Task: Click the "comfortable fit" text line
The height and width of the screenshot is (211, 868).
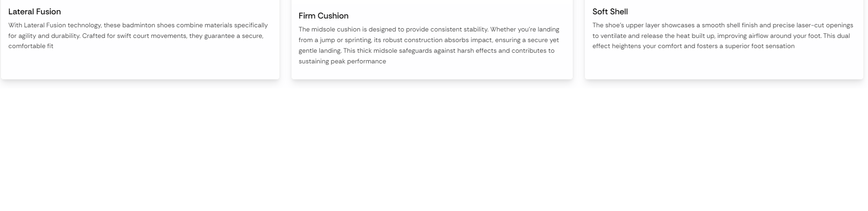Action: coord(31,46)
